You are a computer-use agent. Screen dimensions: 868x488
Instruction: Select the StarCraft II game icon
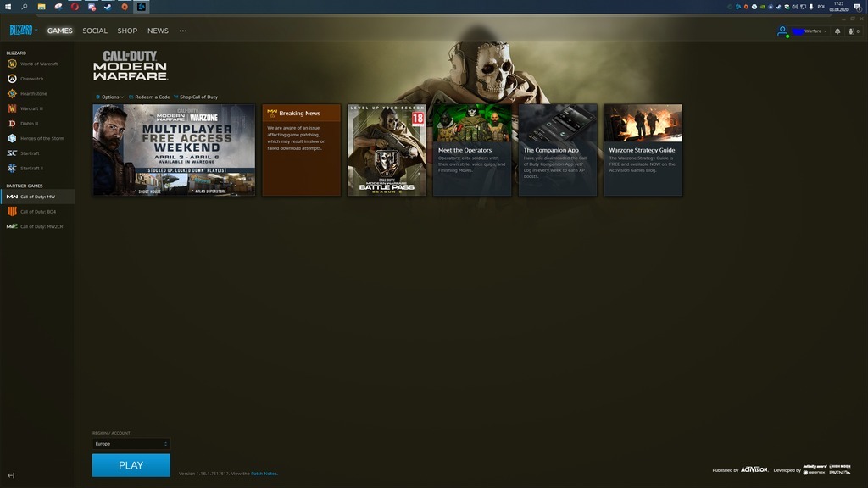(x=12, y=169)
